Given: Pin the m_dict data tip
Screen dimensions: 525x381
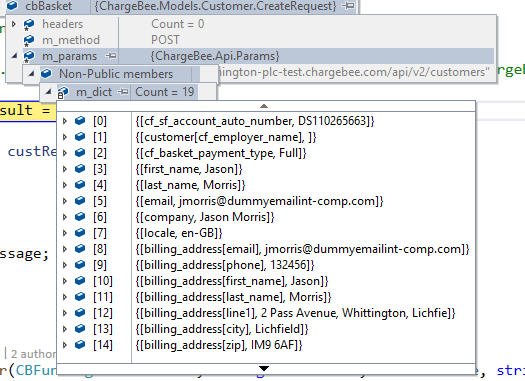Looking at the screenshot, I should 124,92.
